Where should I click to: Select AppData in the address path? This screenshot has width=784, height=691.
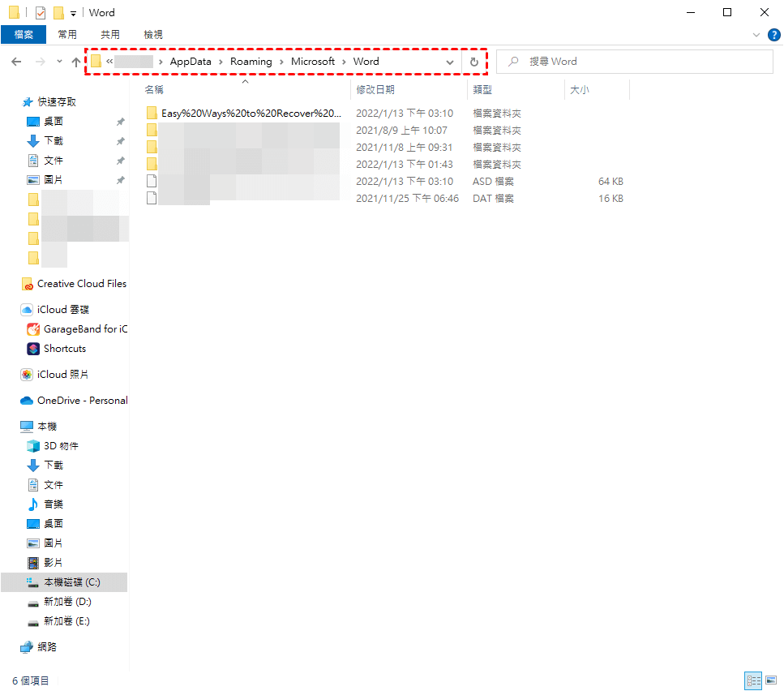[x=191, y=62]
